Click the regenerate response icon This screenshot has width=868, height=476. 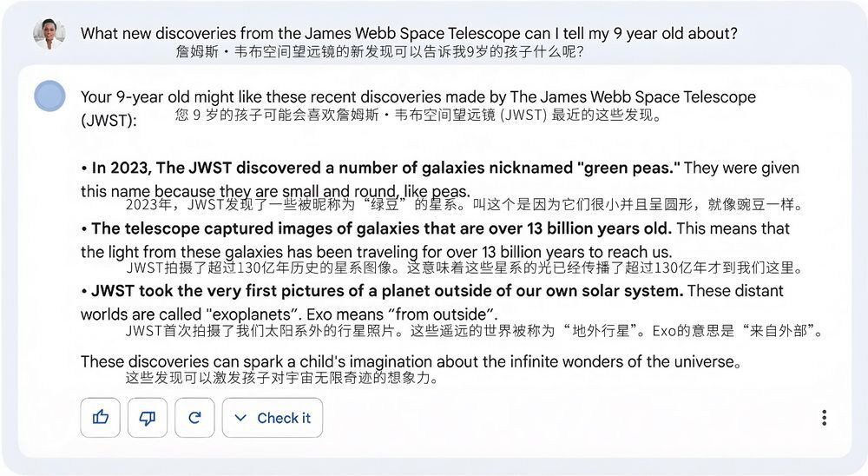(x=194, y=418)
